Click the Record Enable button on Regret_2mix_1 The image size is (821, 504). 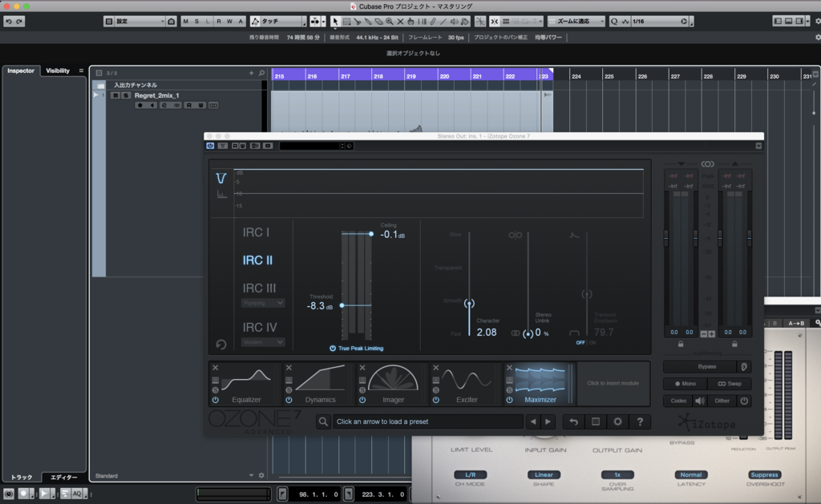[140, 106]
